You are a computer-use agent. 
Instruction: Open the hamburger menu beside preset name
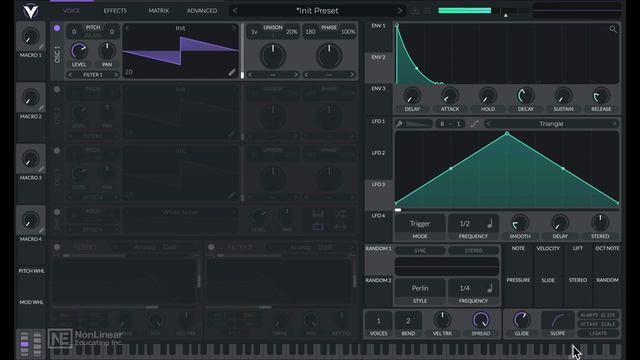click(427, 11)
